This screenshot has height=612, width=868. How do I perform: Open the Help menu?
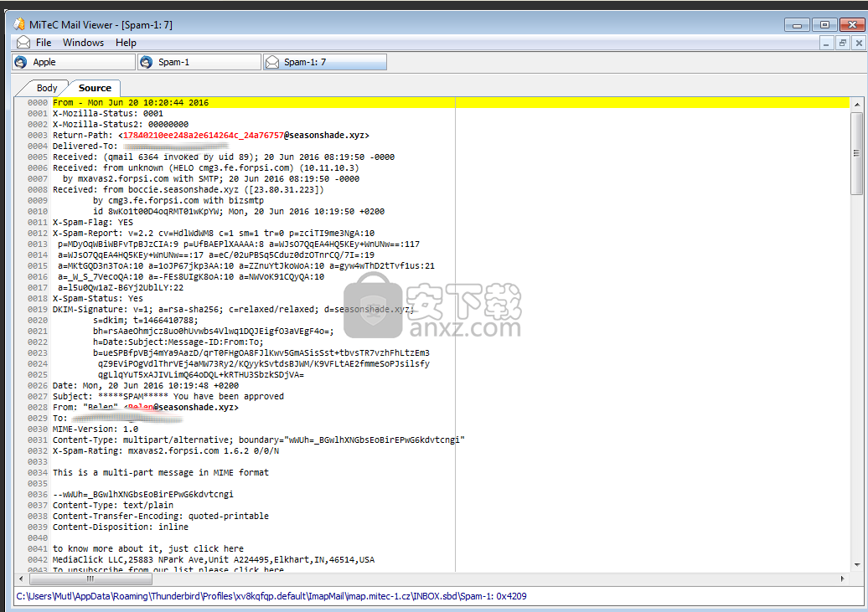(x=126, y=43)
